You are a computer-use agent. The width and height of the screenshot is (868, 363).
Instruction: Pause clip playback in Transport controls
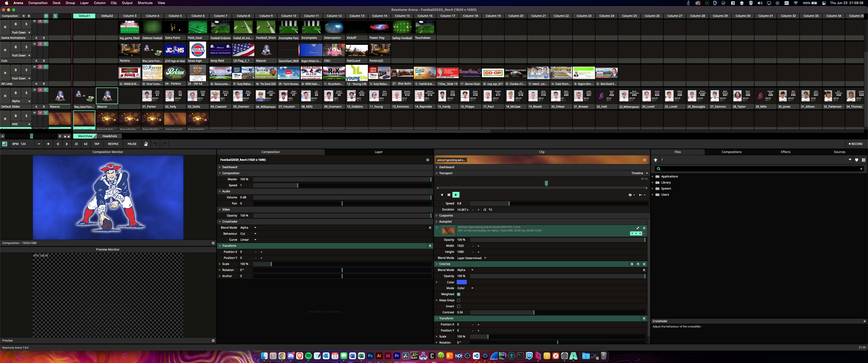coord(449,195)
